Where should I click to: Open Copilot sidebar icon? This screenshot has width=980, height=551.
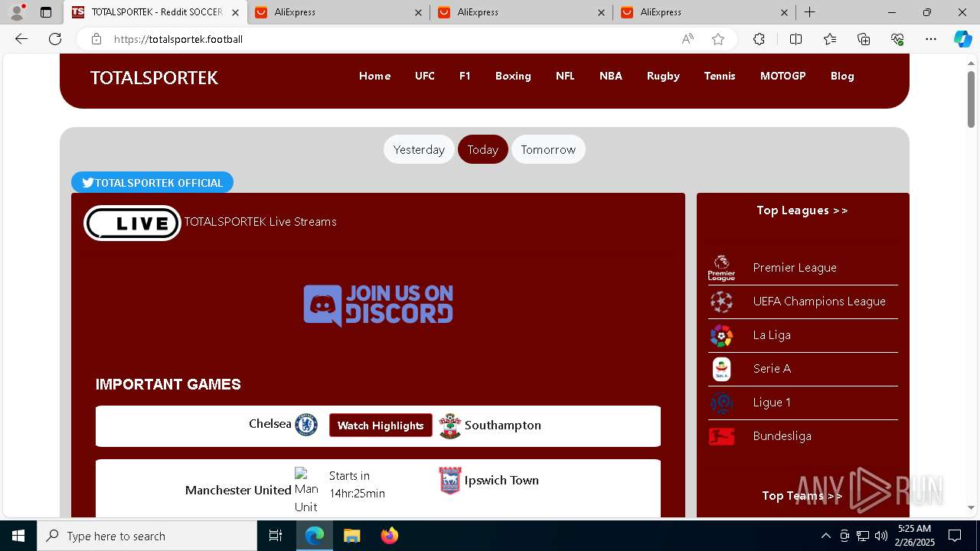[x=962, y=39]
